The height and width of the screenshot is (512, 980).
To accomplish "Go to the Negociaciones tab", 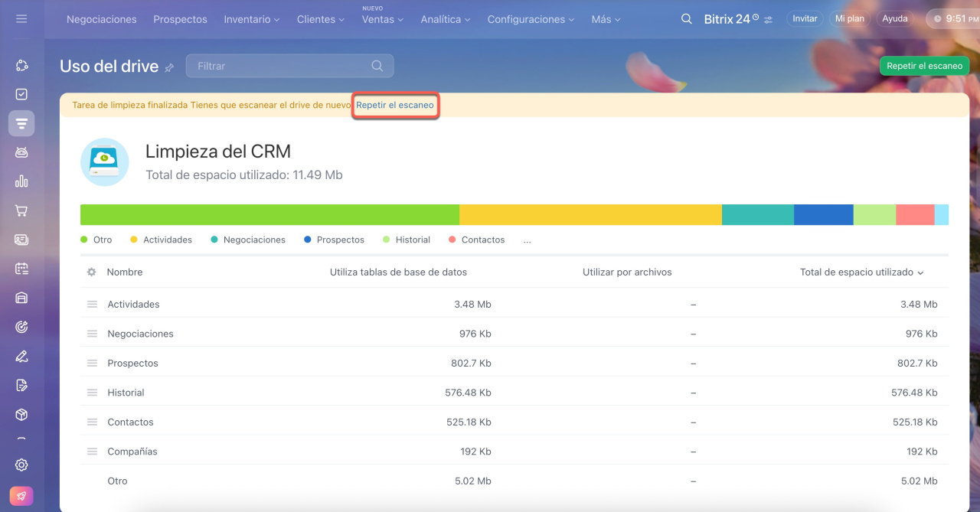I will 101,19.
